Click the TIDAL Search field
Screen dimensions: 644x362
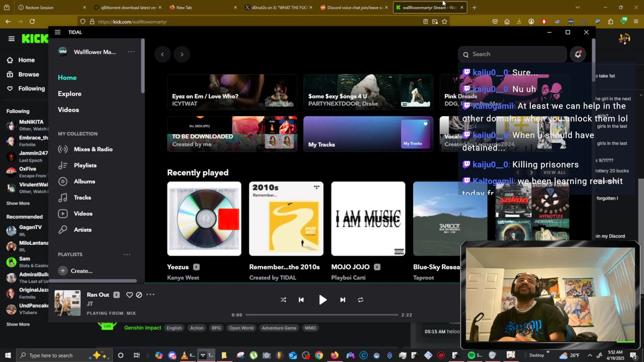click(x=512, y=54)
